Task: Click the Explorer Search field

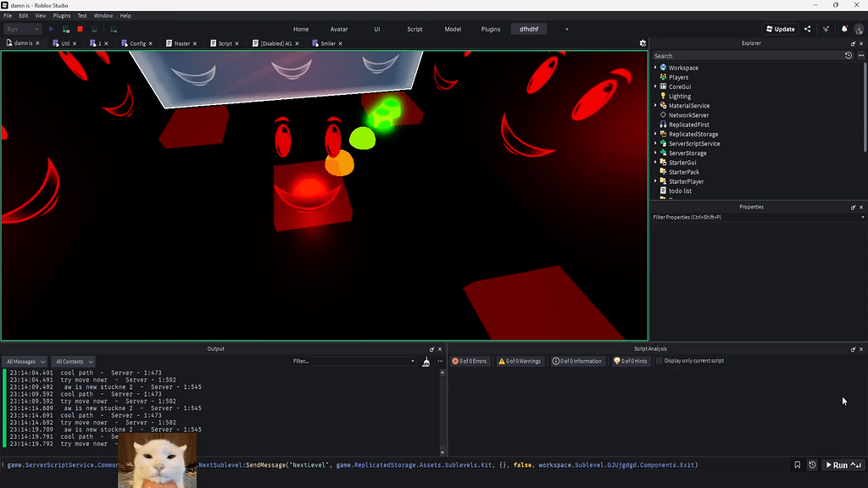Action: 748,56
